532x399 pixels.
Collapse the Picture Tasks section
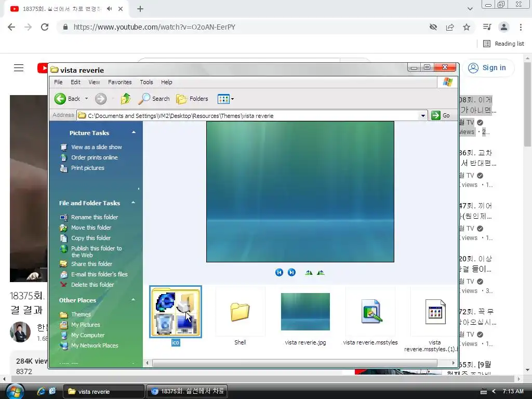[134, 132]
